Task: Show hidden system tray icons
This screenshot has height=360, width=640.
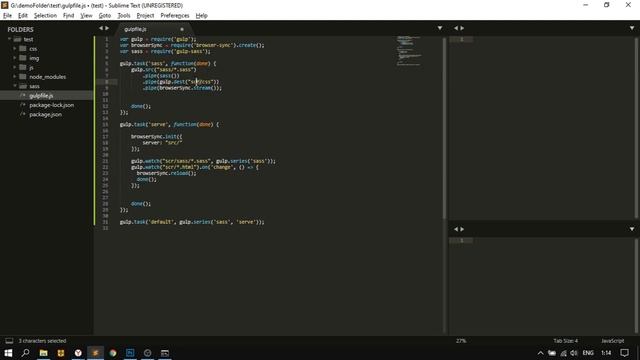Action: pyautogui.click(x=540, y=353)
